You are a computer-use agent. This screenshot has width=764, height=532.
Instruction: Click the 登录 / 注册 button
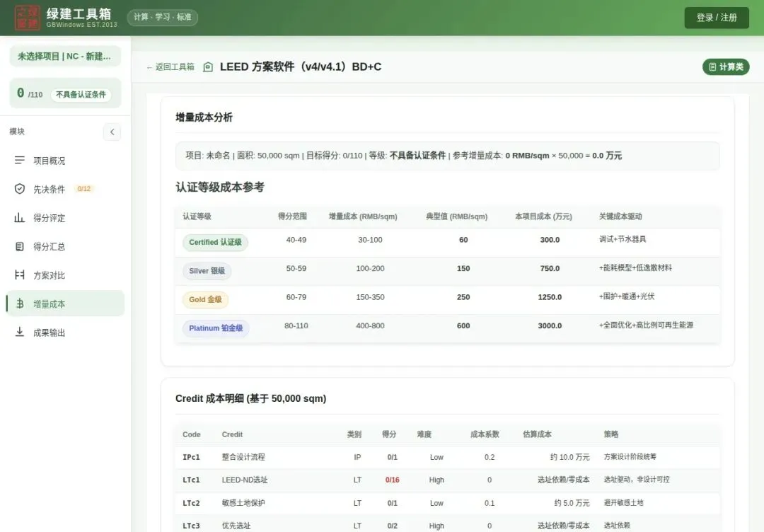tap(716, 18)
